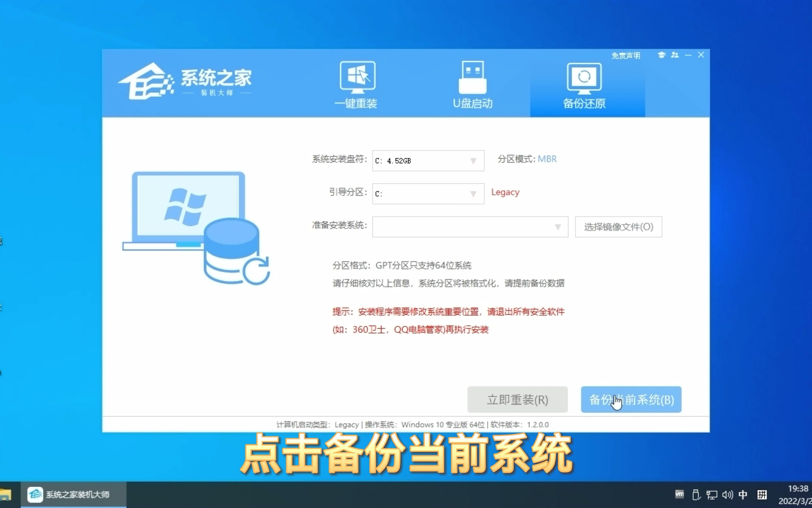This screenshot has height=508, width=812.
Task: Open the network tray icon
Action: pyautogui.click(x=712, y=495)
